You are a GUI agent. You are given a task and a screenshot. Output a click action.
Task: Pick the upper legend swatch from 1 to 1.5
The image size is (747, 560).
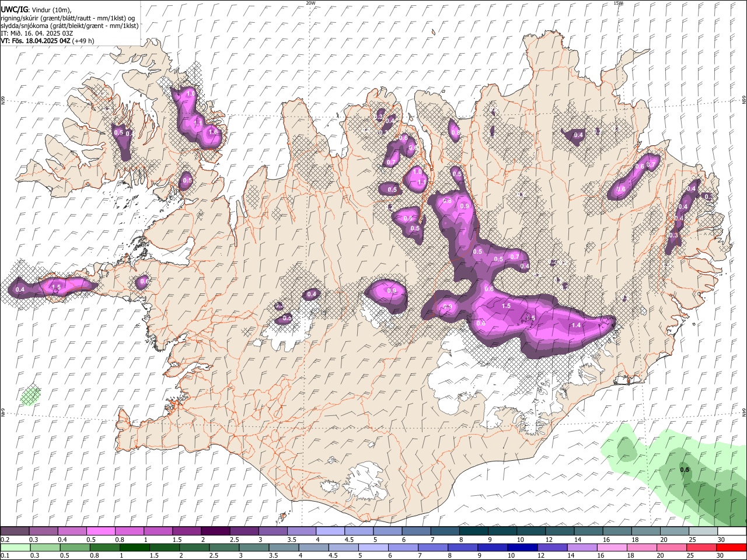pyautogui.click(x=158, y=531)
